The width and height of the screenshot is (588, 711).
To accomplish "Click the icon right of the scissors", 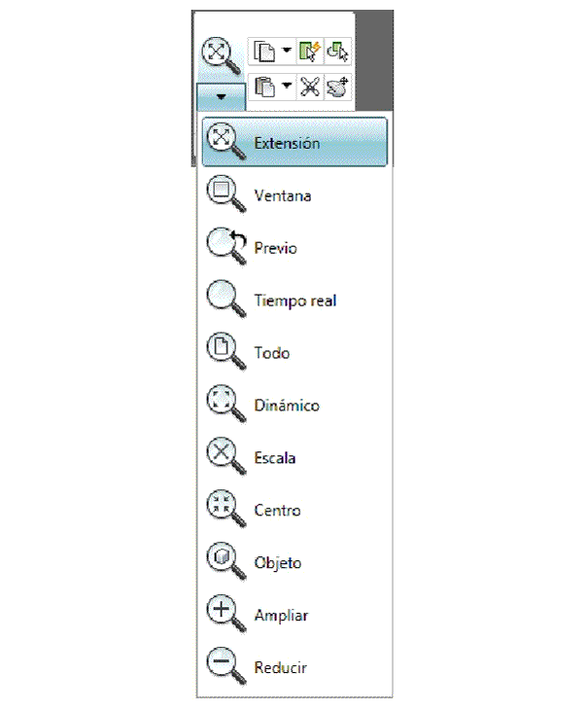I will (x=338, y=89).
